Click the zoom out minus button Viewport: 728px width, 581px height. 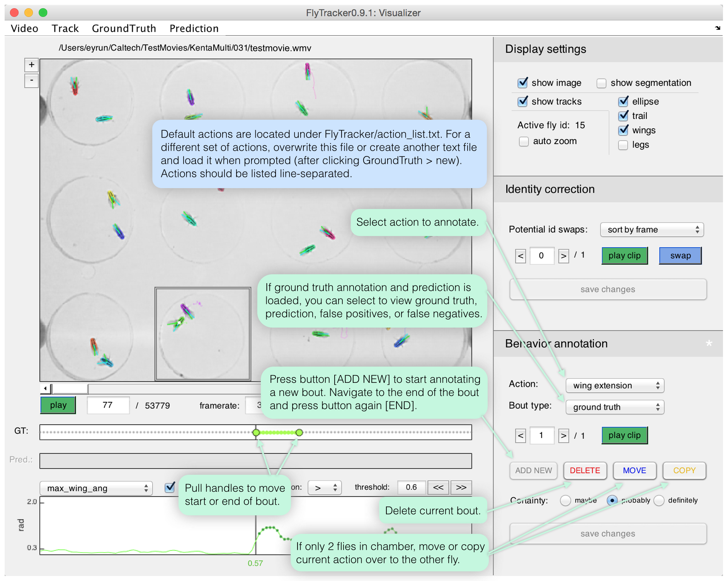tap(31, 81)
